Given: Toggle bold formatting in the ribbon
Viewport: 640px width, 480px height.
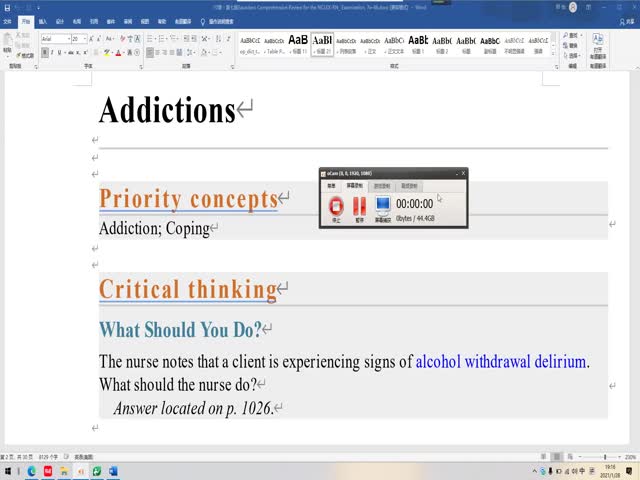Looking at the screenshot, I should pyautogui.click(x=45, y=52).
